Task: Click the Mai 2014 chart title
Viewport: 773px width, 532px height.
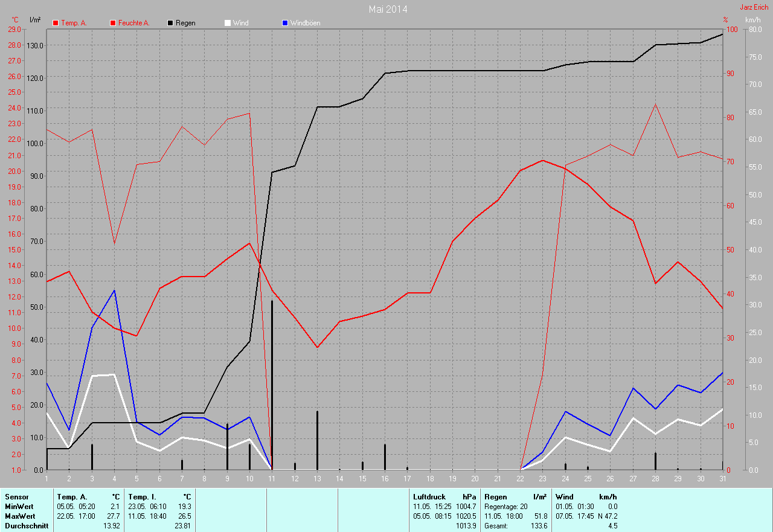Action: tap(388, 9)
